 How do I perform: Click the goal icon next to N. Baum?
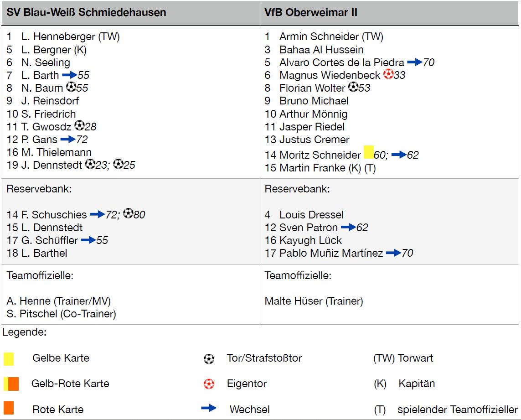point(71,88)
